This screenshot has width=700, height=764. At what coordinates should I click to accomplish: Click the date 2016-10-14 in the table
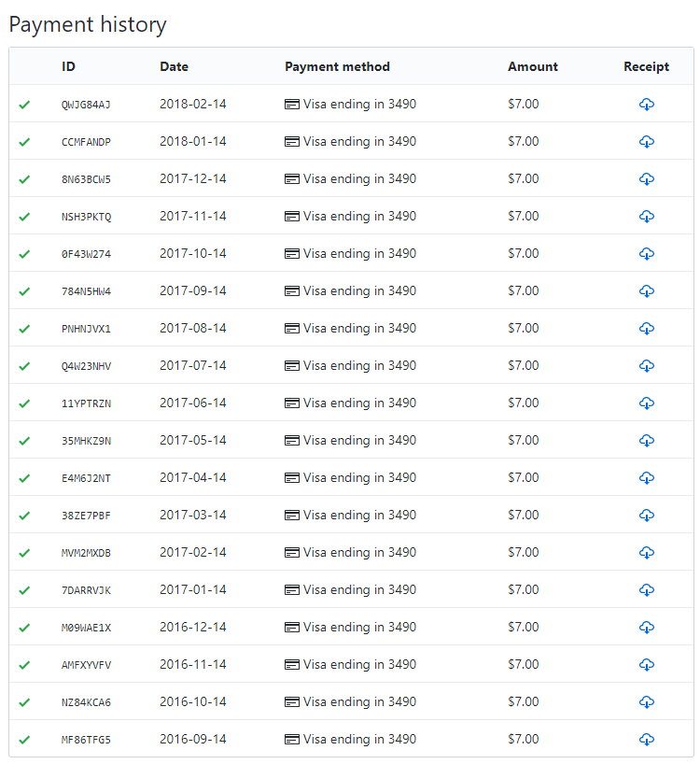(x=192, y=701)
